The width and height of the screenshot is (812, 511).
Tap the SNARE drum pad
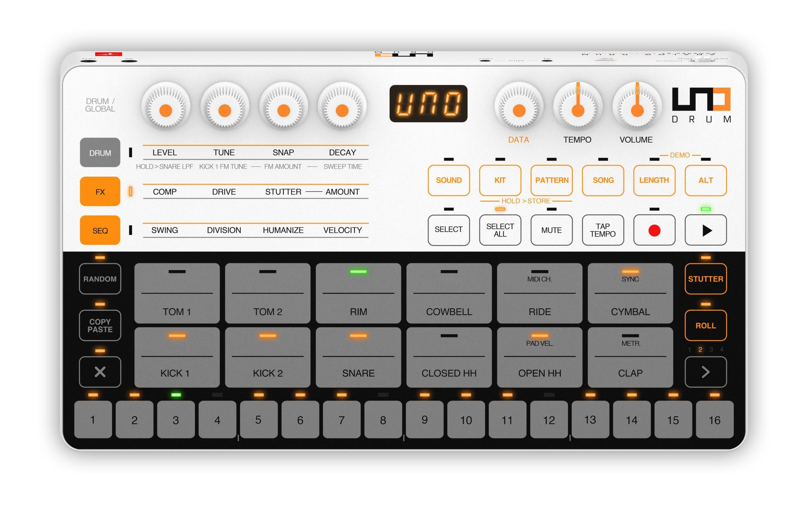(358, 358)
